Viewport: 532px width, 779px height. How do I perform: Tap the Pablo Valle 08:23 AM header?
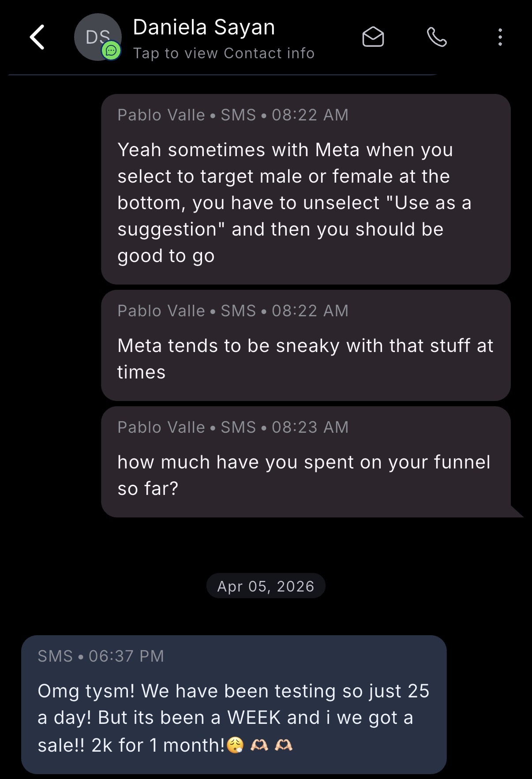[x=233, y=427]
